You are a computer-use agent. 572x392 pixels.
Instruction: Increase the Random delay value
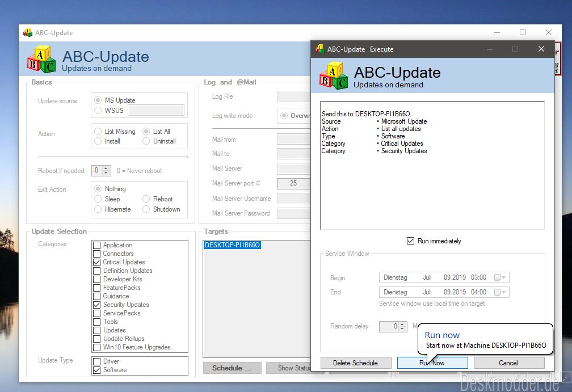tap(402, 324)
